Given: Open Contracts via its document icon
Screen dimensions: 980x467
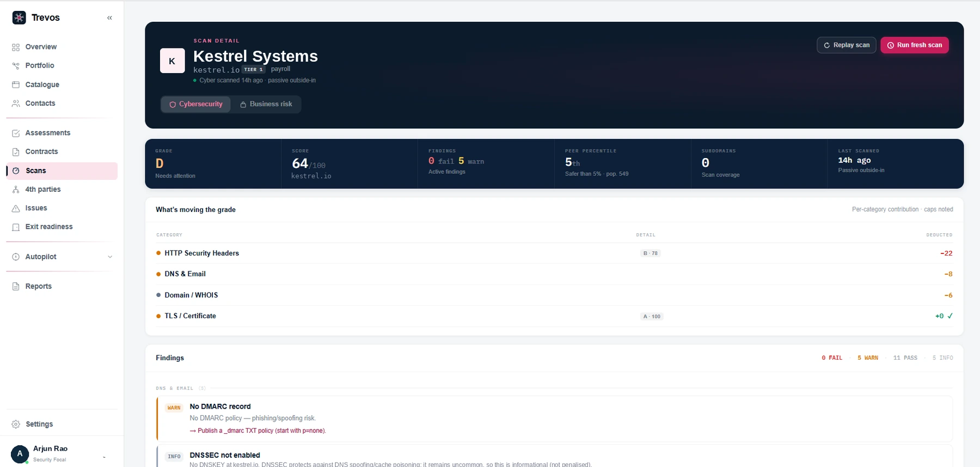Looking at the screenshot, I should coord(16,152).
